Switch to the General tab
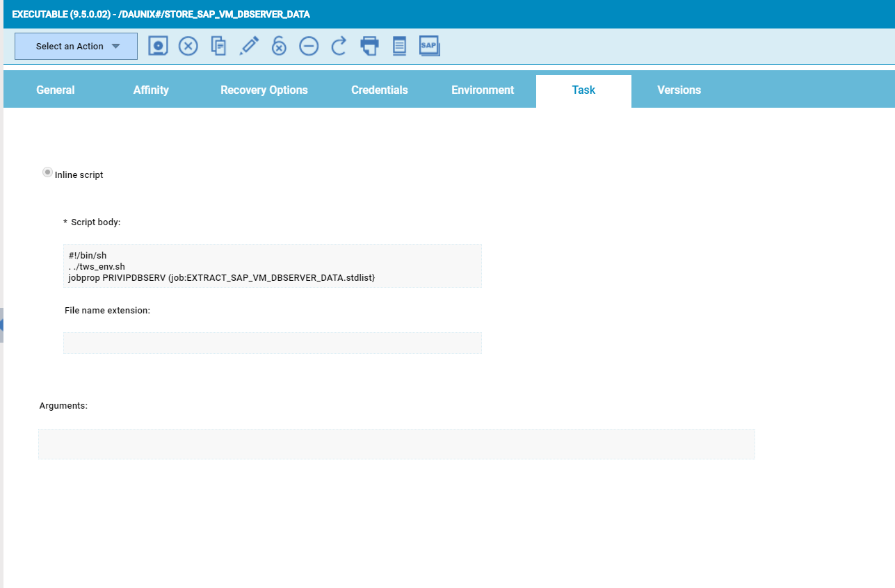 pos(56,90)
